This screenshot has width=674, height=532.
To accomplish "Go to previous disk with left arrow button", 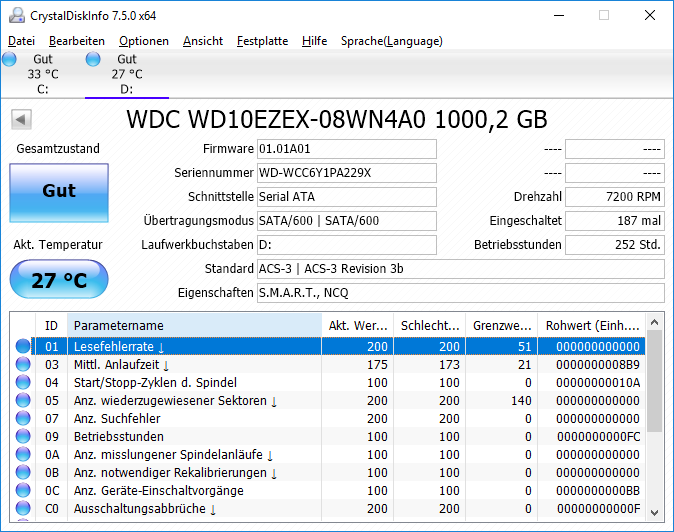I will [21, 119].
